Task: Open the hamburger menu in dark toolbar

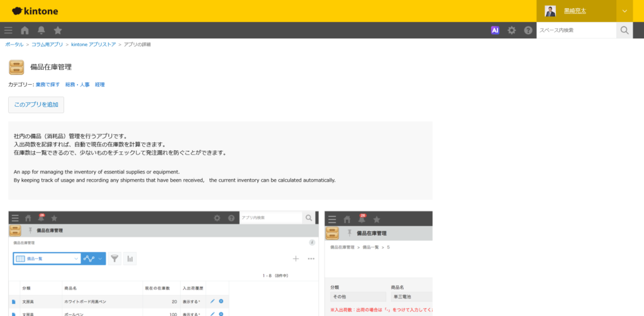Action: [x=8, y=30]
